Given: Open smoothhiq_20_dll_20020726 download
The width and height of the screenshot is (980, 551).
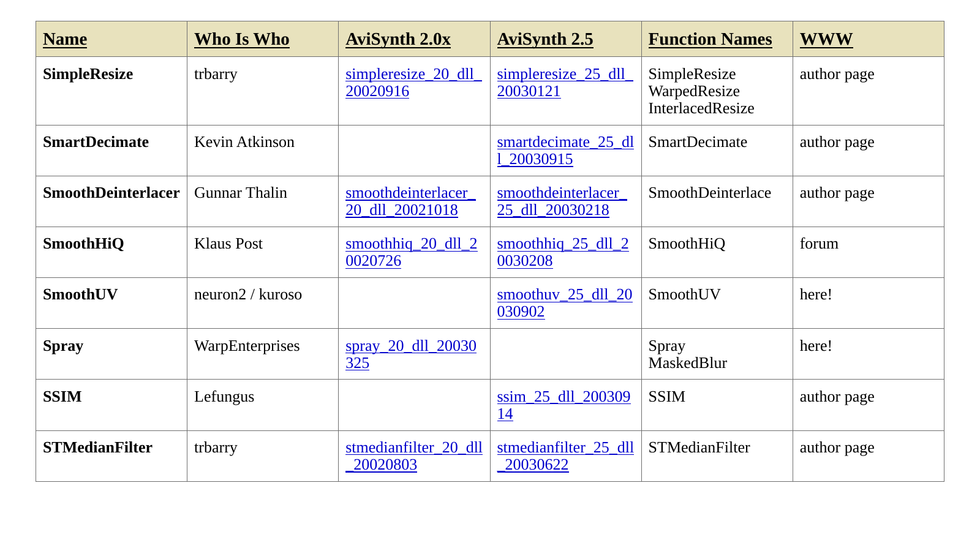Looking at the screenshot, I should coord(411,252).
